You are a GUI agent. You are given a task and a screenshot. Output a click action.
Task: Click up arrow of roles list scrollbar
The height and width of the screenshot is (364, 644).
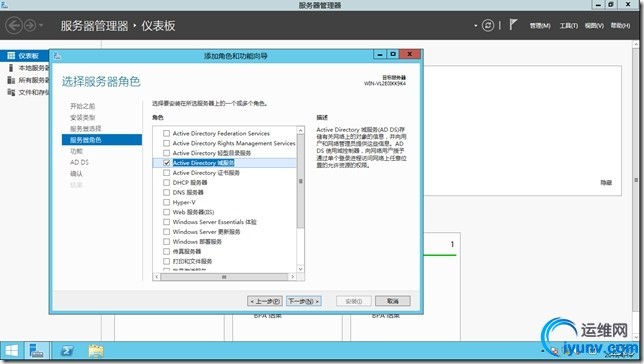(301, 130)
